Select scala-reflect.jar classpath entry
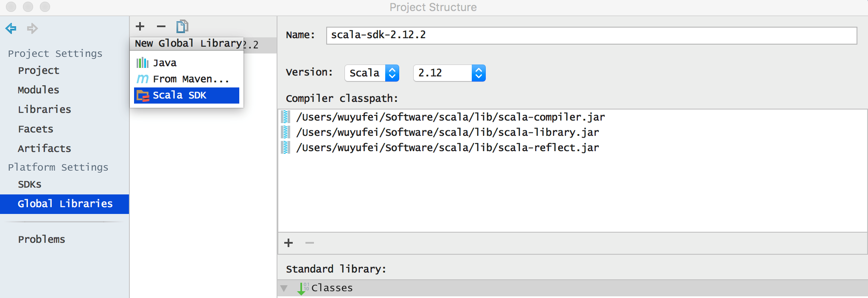Image resolution: width=868 pixels, height=298 pixels. (x=447, y=148)
